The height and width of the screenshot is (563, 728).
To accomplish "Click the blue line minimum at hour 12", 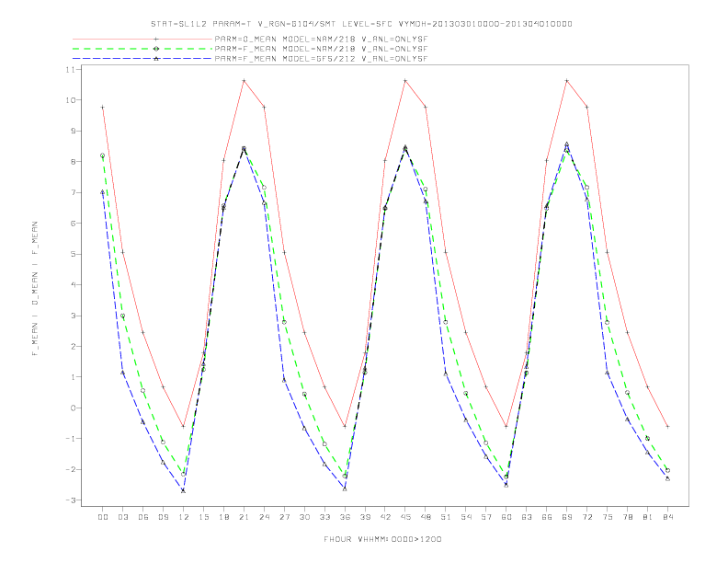I will (x=184, y=490).
